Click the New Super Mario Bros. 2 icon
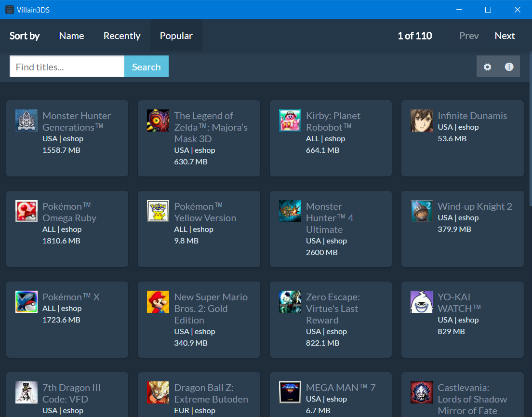Viewport: 532px width, 417px height. pyautogui.click(x=158, y=302)
